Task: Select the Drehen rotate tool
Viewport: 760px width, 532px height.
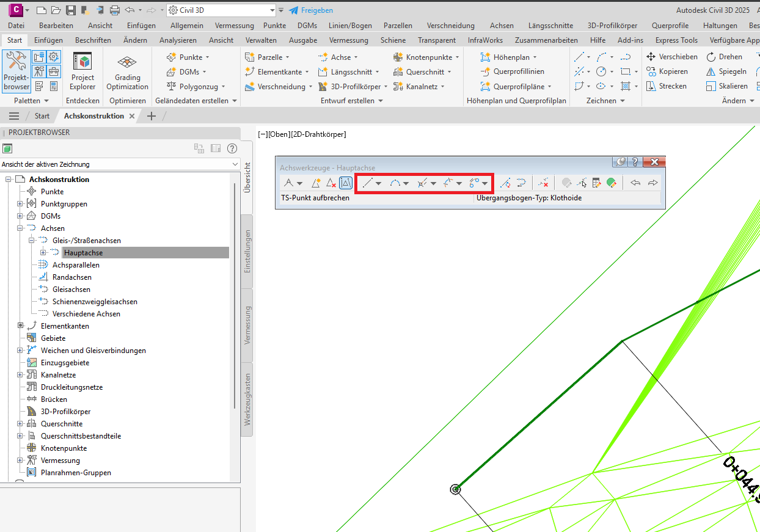Action: (724, 57)
